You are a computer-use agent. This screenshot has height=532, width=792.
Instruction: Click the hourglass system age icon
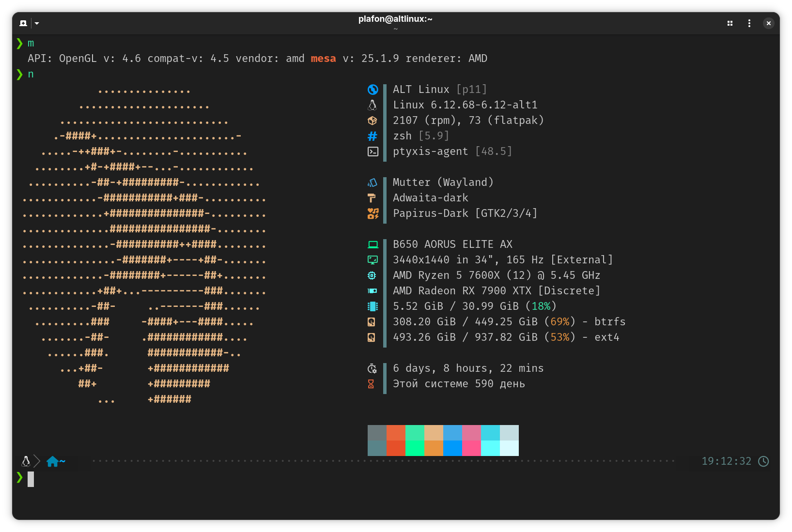[x=371, y=384]
